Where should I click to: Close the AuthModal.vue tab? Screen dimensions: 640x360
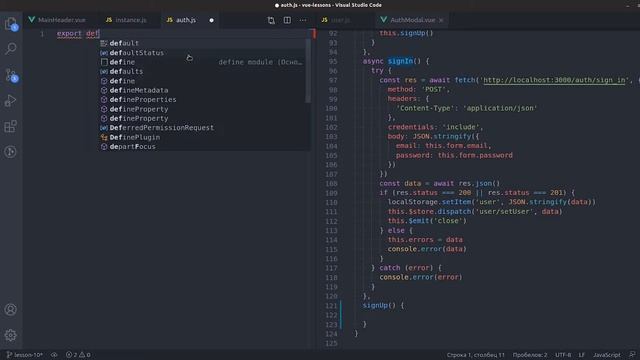pos(441,20)
